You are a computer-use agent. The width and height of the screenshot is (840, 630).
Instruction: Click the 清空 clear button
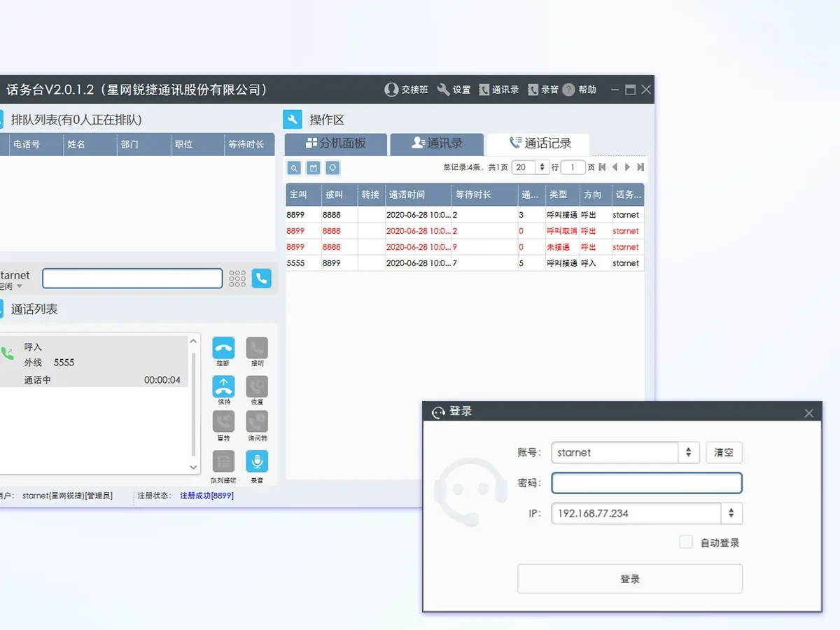click(x=724, y=452)
